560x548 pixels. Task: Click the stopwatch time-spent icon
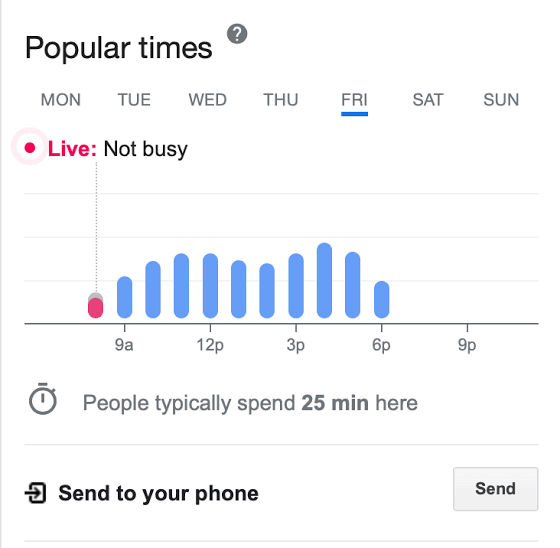click(43, 399)
